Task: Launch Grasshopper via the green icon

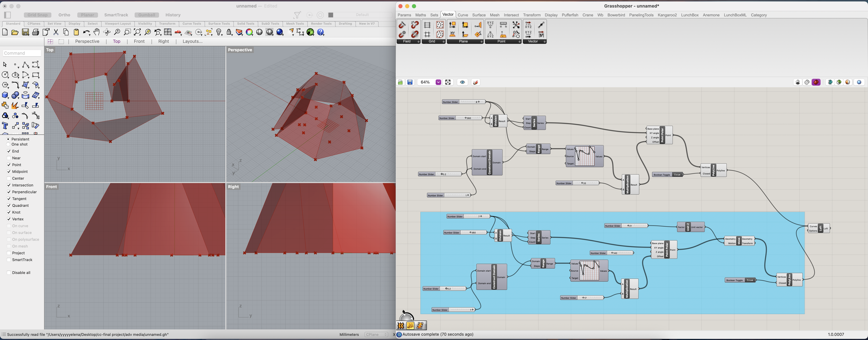Action: [310, 32]
